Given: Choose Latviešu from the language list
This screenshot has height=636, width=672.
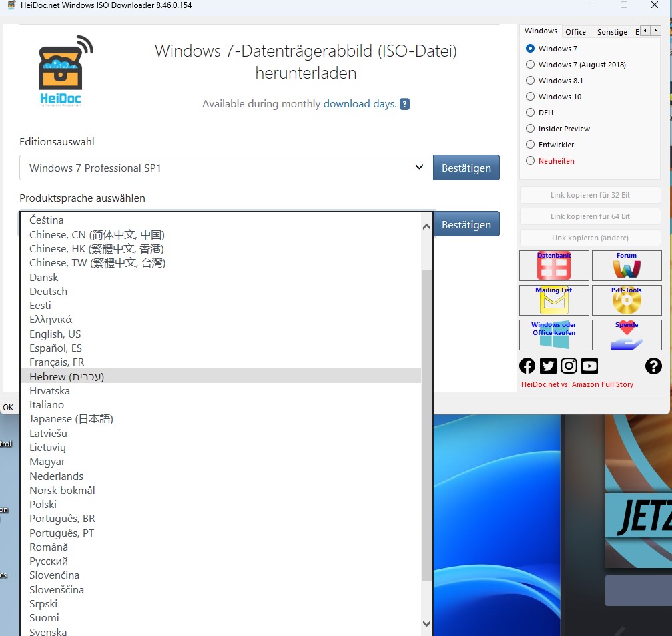Looking at the screenshot, I should [221, 433].
